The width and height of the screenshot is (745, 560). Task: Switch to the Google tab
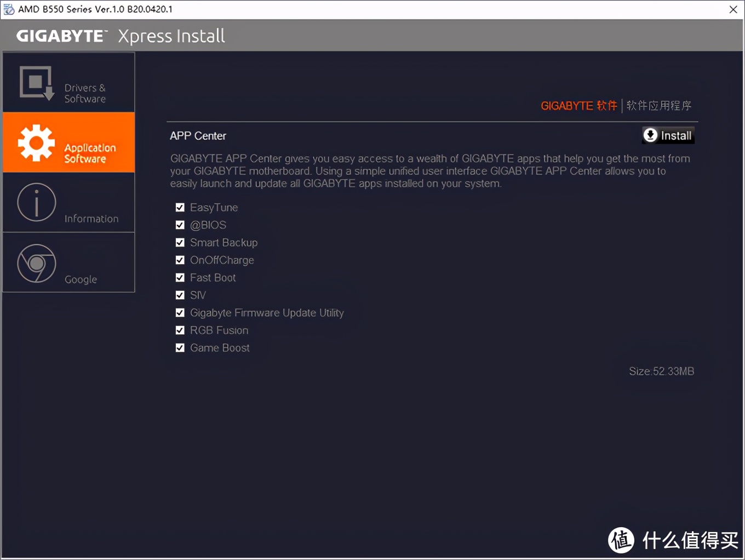click(x=69, y=262)
